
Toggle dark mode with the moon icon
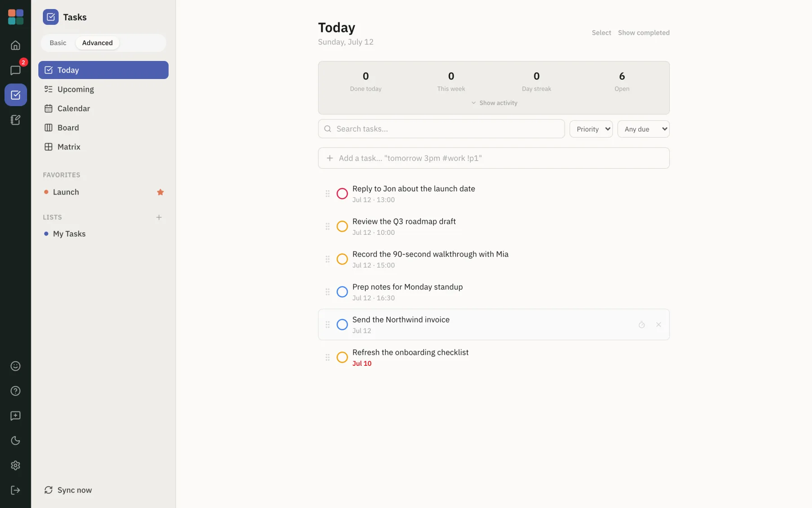[x=15, y=440]
